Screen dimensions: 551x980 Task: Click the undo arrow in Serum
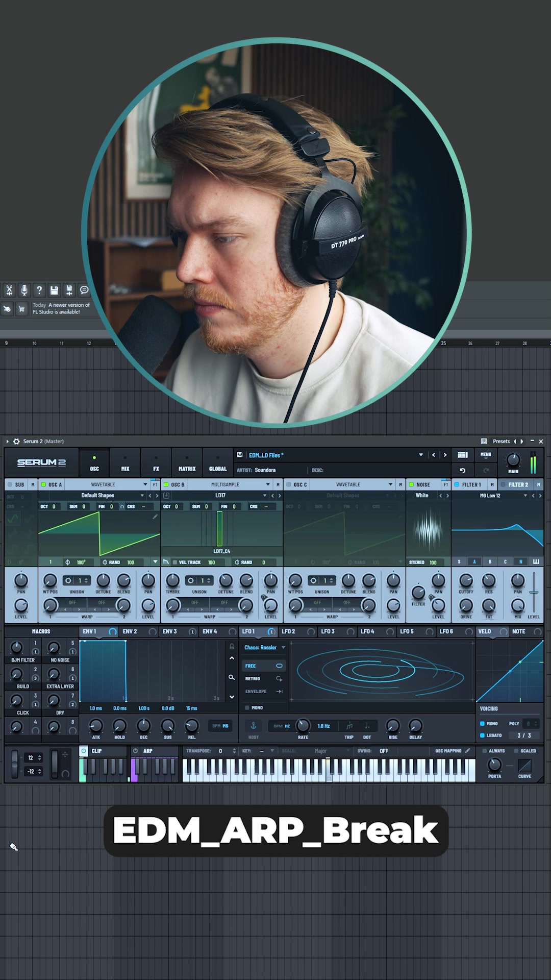462,470
